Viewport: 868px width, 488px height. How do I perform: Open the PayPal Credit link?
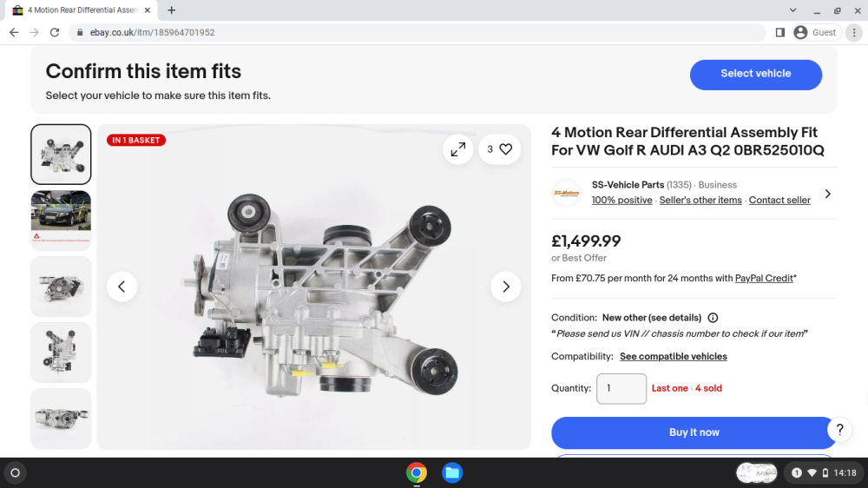tap(764, 278)
